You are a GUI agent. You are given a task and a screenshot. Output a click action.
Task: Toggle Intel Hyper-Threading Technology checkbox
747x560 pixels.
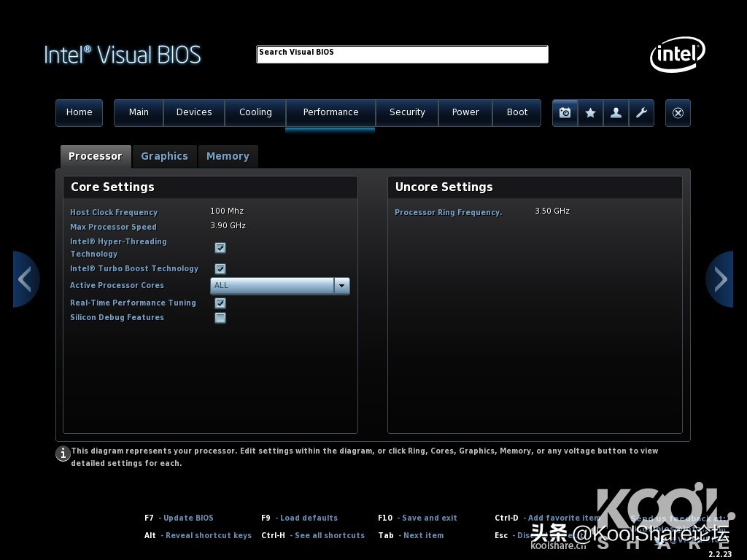coord(220,248)
